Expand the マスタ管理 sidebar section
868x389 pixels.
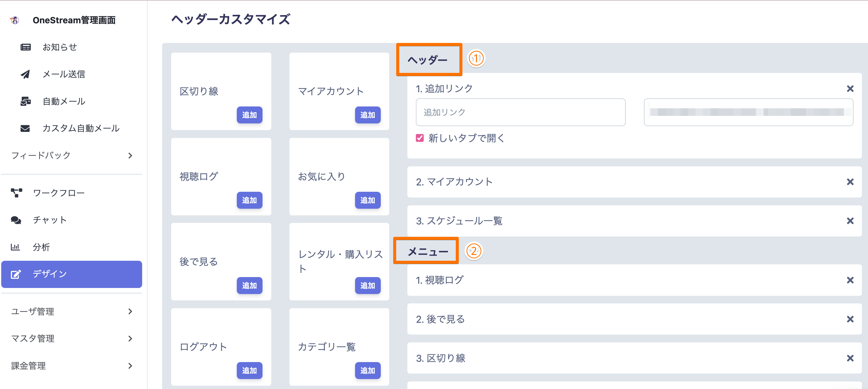130,338
